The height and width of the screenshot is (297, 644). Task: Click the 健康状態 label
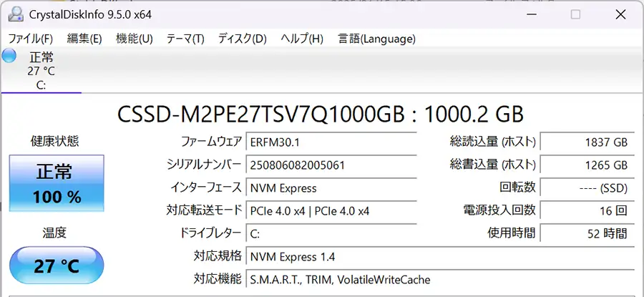pos(54,141)
